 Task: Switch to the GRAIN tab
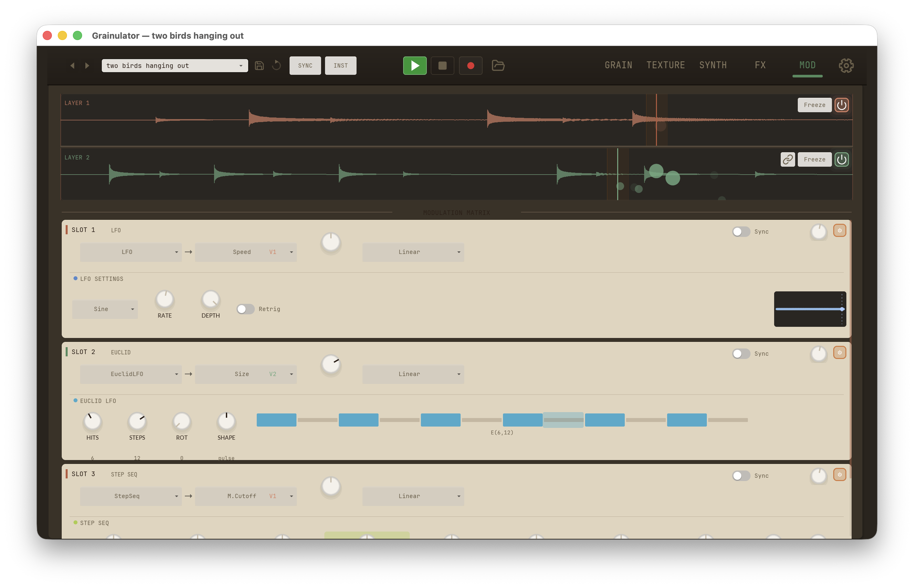pyautogui.click(x=619, y=65)
